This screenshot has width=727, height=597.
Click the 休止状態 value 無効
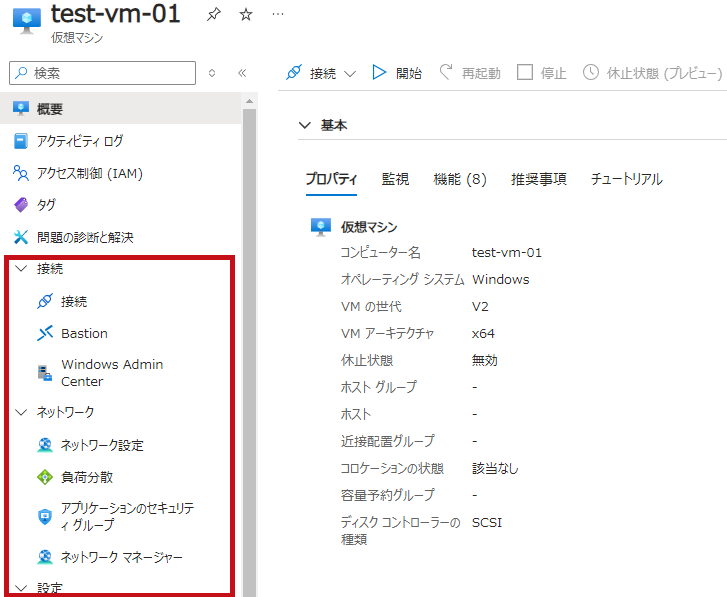coord(485,360)
